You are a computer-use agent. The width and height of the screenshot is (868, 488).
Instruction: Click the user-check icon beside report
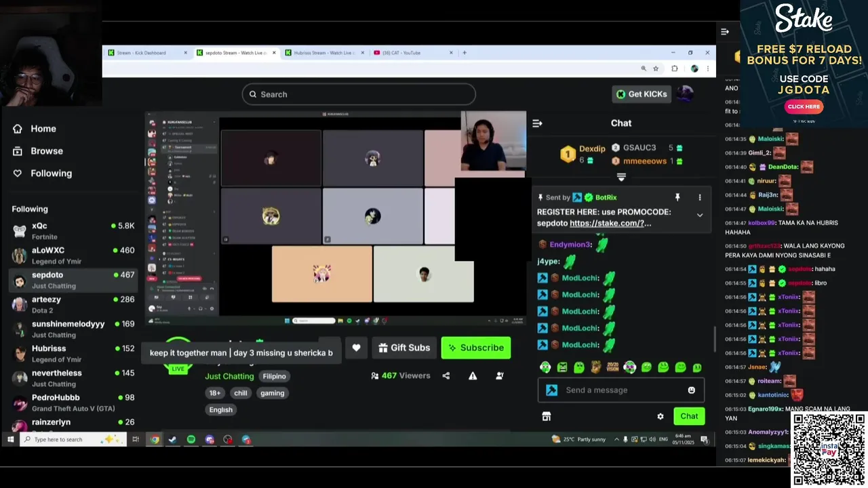[500, 375]
